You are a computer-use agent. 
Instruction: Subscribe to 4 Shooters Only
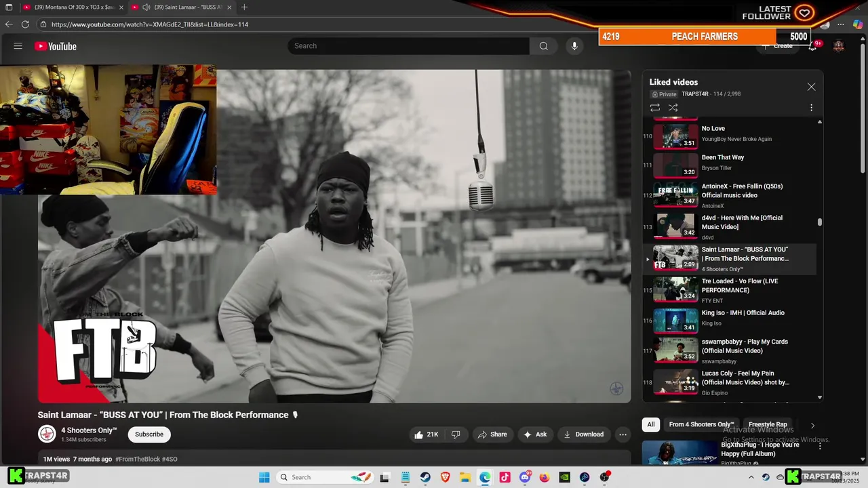149,434
